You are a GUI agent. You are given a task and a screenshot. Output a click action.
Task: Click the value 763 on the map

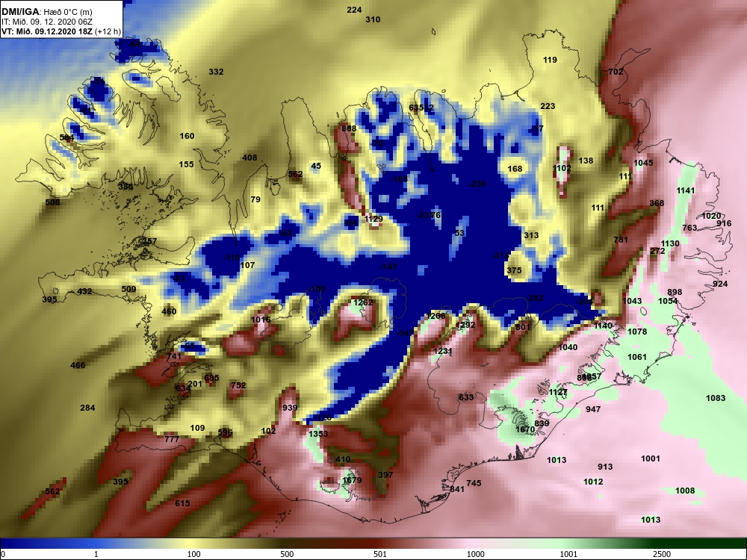[x=689, y=228]
